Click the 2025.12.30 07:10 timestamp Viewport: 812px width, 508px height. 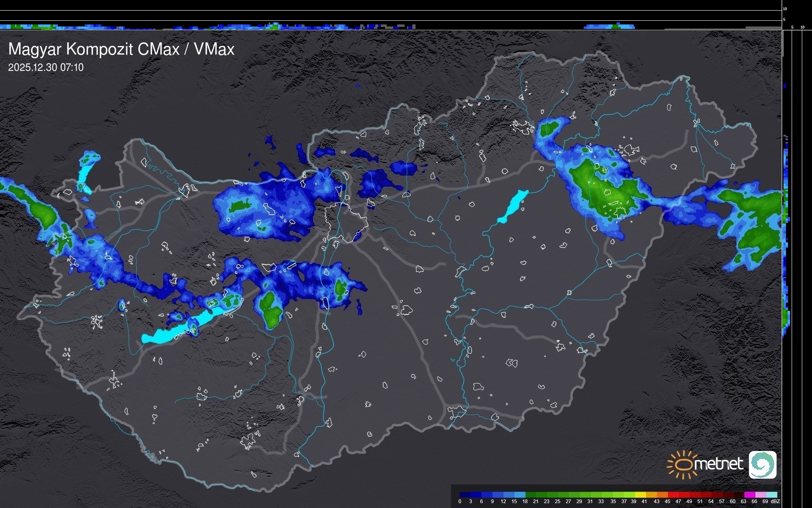(46, 68)
